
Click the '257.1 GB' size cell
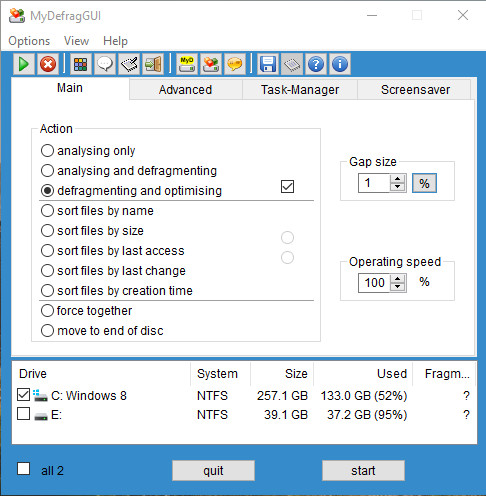click(282, 396)
